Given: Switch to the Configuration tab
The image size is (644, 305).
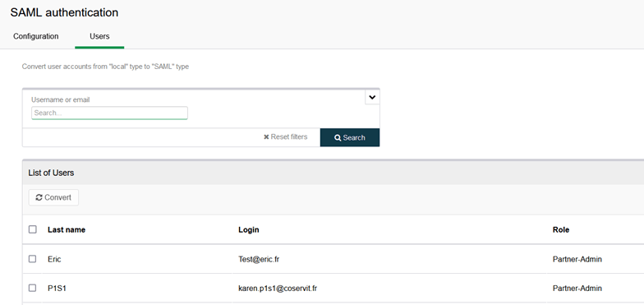Looking at the screenshot, I should (x=36, y=36).
